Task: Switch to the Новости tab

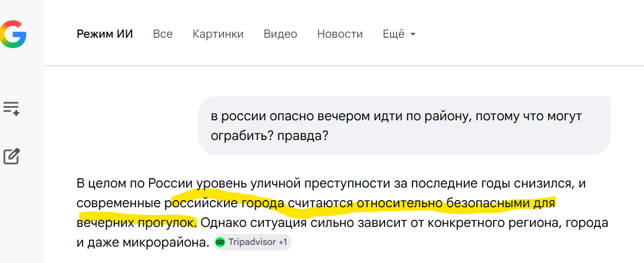Action: click(x=340, y=34)
